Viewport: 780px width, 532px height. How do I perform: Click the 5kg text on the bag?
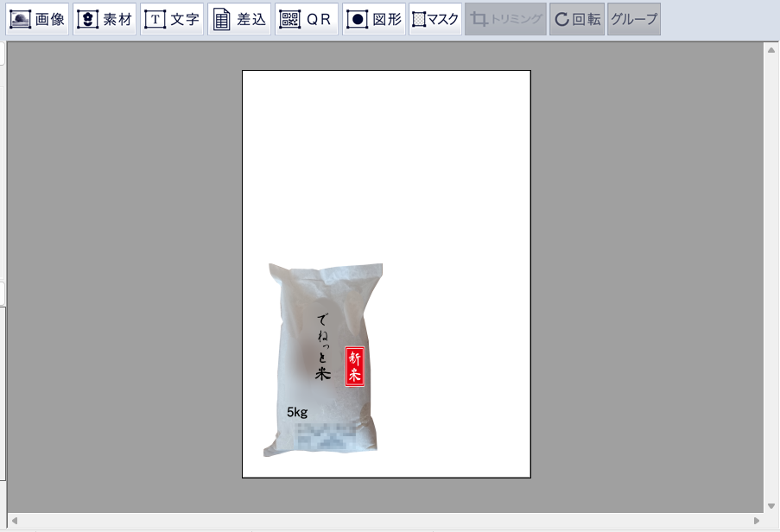click(x=297, y=412)
